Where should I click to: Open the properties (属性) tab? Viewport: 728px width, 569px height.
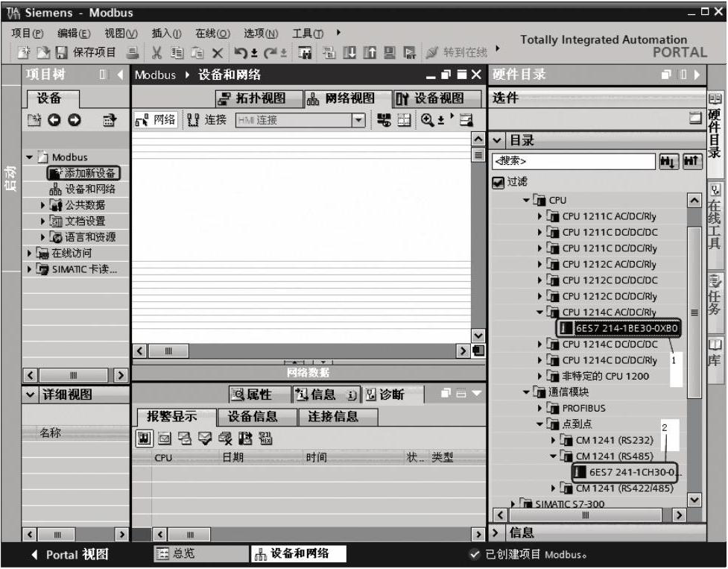coord(259,394)
